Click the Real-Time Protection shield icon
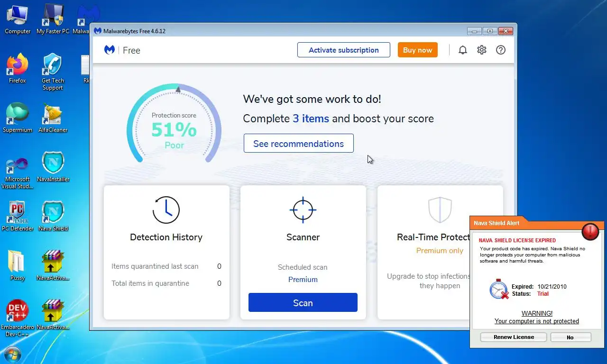Image resolution: width=607 pixels, height=364 pixels. [x=440, y=210]
